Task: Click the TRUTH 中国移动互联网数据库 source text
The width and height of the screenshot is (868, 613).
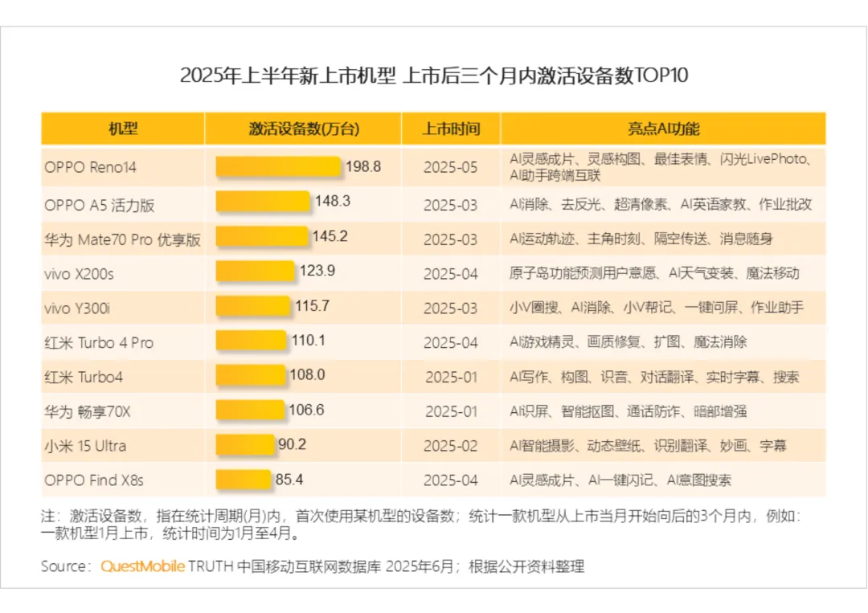Action: [x=285, y=566]
